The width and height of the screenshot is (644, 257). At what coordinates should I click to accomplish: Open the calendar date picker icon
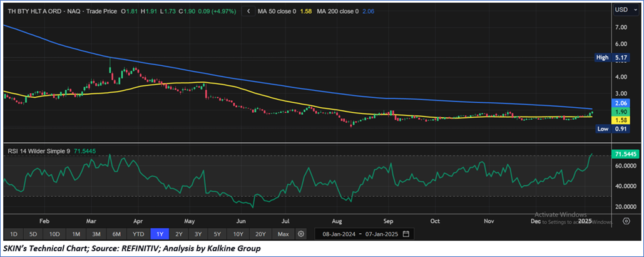[x=406, y=234]
